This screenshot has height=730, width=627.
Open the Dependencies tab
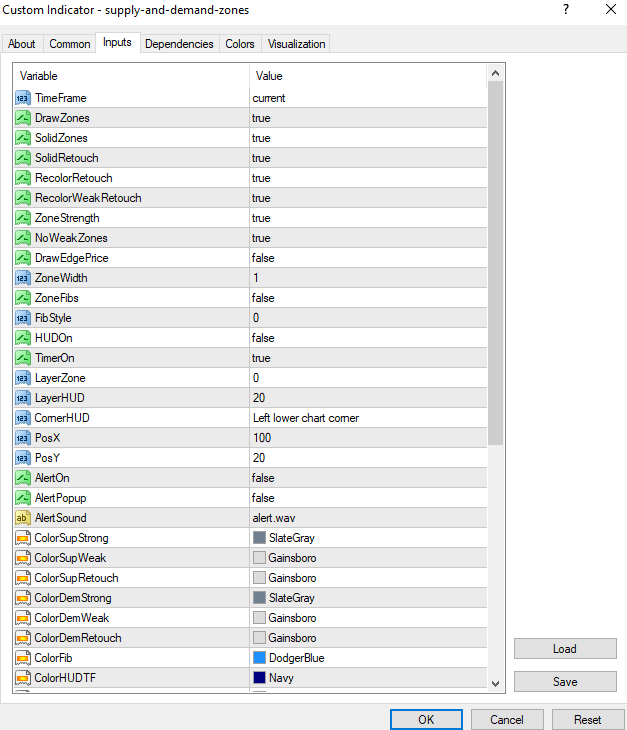coord(179,44)
